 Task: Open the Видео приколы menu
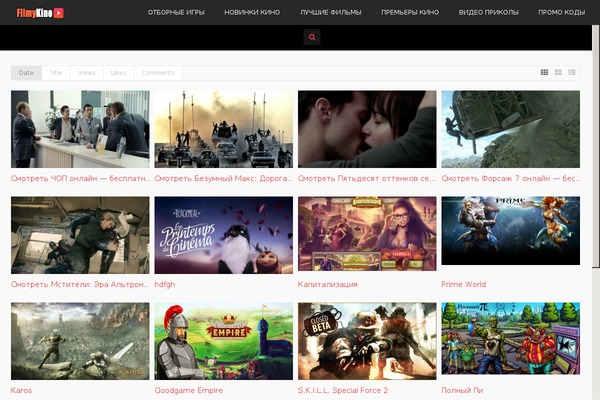(488, 12)
